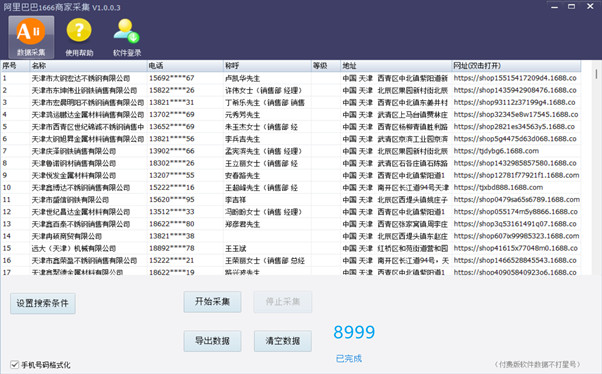Viewport: 602px width, 374px height.
Task: Select row 天津市太钢宏达不锈钢有限公司
Action: pos(291,78)
